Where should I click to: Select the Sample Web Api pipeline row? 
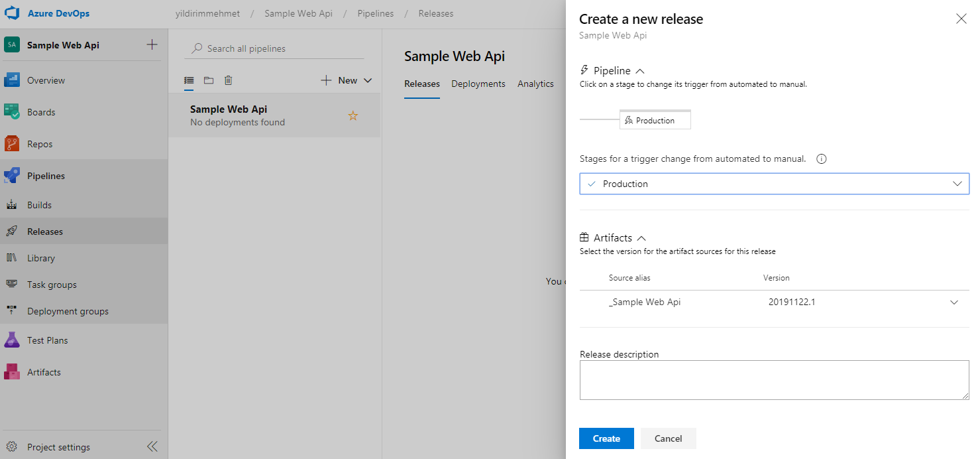[x=274, y=115]
